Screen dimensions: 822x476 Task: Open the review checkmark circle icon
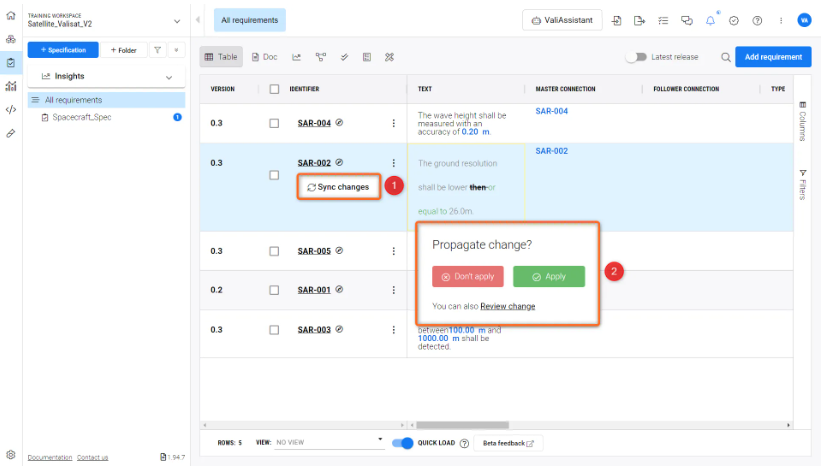tap(734, 20)
